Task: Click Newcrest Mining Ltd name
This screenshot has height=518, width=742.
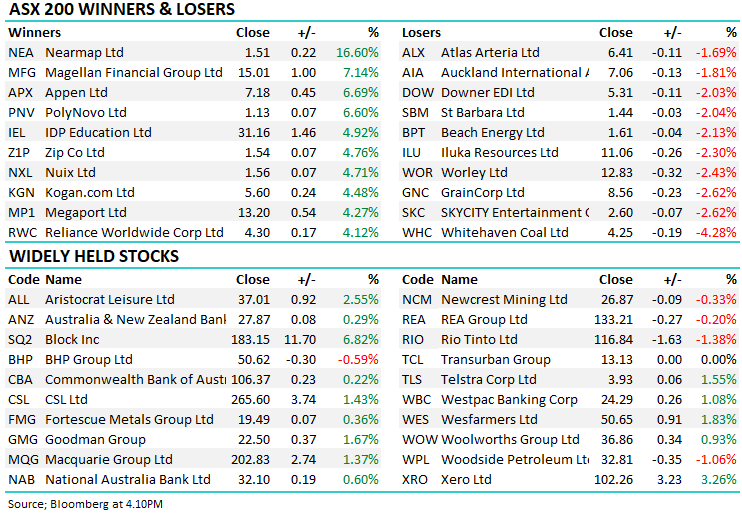Action: 504,300
